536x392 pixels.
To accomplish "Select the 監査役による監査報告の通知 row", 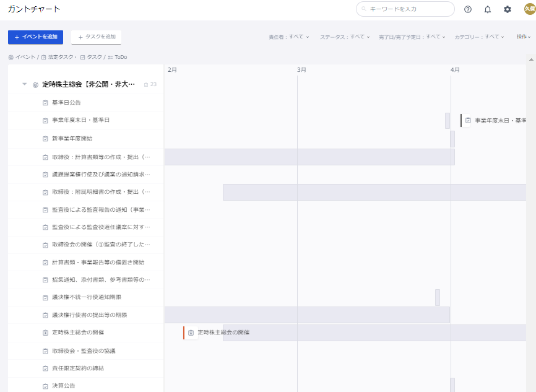I will click(x=86, y=210).
